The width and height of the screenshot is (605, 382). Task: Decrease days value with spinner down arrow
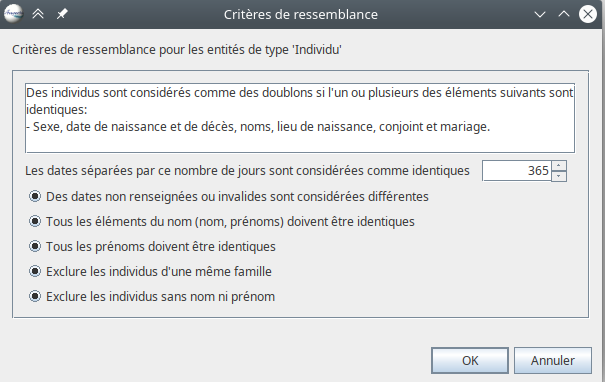[x=559, y=176]
